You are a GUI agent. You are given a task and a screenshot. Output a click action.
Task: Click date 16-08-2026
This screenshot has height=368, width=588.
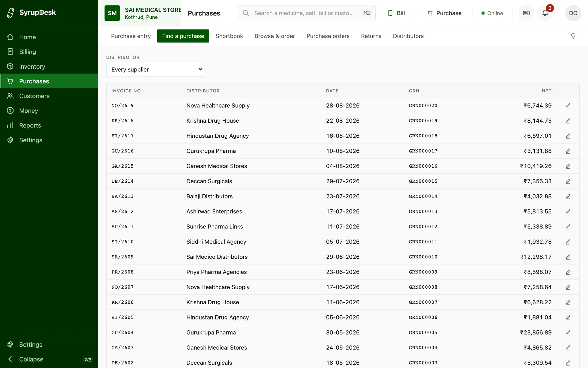[x=343, y=136]
